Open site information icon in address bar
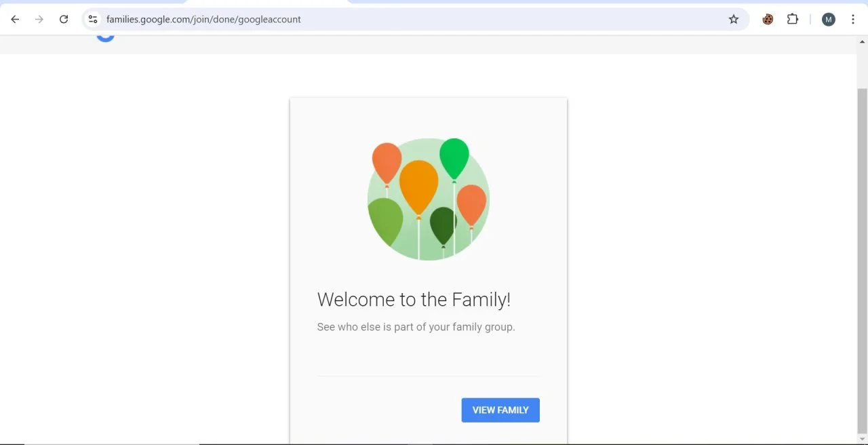This screenshot has height=445, width=868. tap(93, 19)
